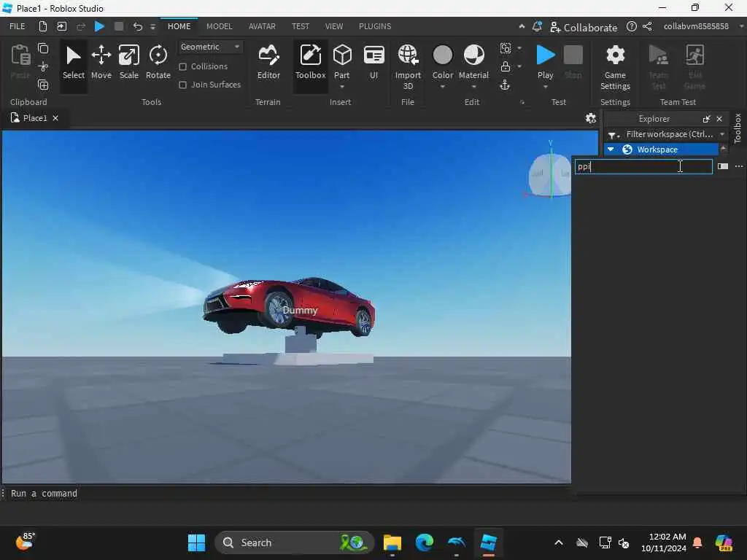
Task: Open Game Settings
Action: [615, 66]
